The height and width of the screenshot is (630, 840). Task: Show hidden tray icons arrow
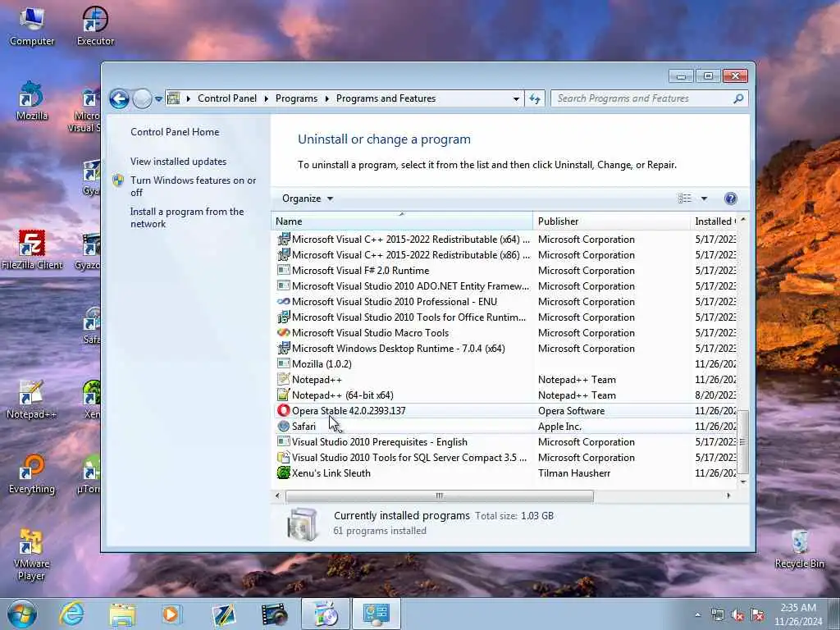[x=697, y=615]
